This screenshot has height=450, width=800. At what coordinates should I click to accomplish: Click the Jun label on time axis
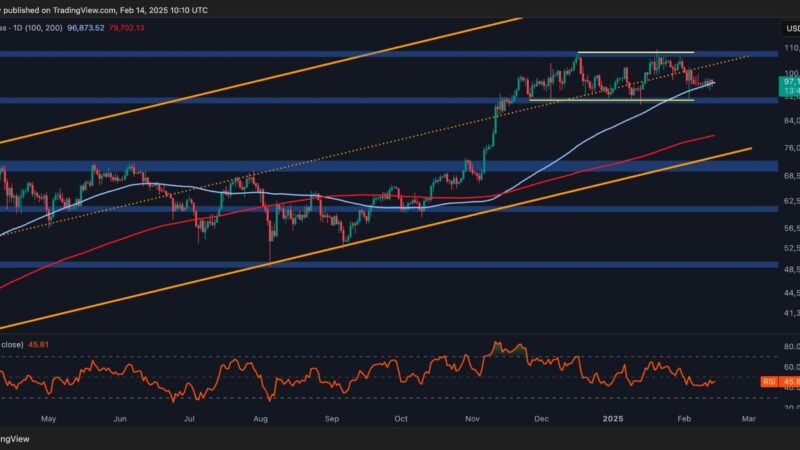click(120, 419)
